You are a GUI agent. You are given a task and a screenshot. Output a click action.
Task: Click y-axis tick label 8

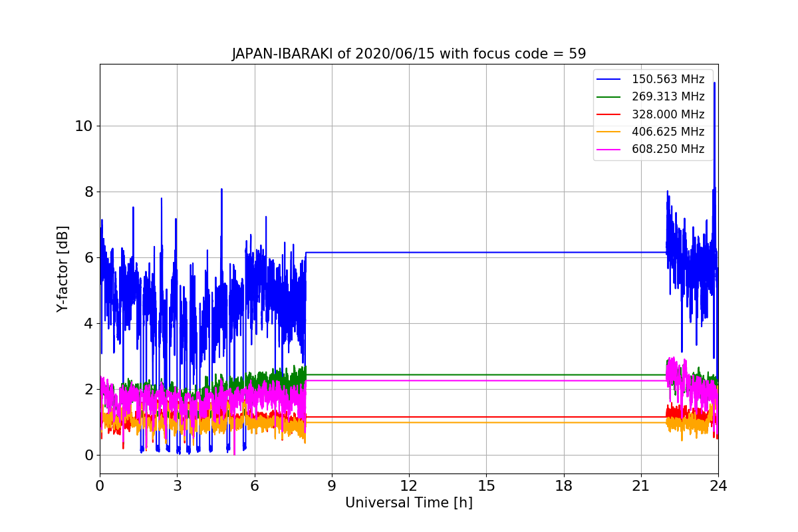89,192
